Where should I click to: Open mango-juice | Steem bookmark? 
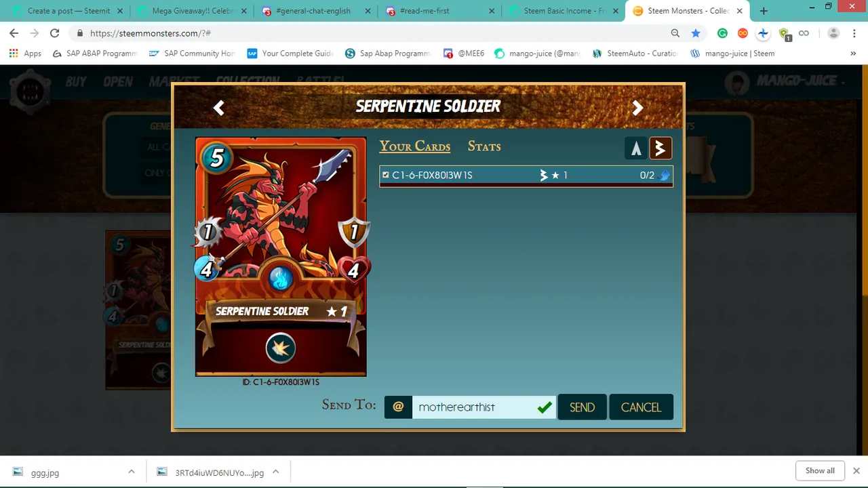point(732,54)
